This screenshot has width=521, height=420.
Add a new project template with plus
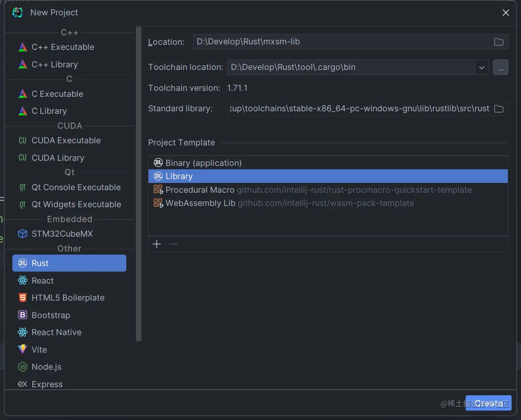157,244
